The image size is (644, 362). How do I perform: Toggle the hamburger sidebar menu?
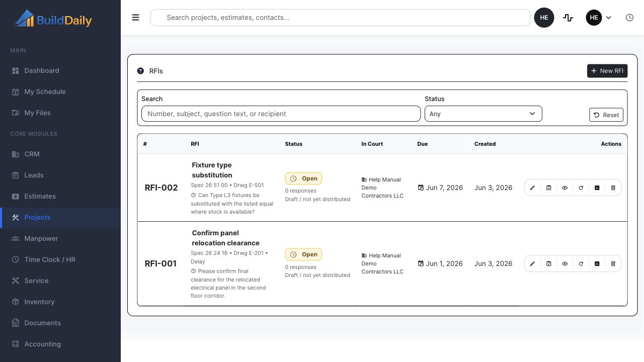point(135,18)
